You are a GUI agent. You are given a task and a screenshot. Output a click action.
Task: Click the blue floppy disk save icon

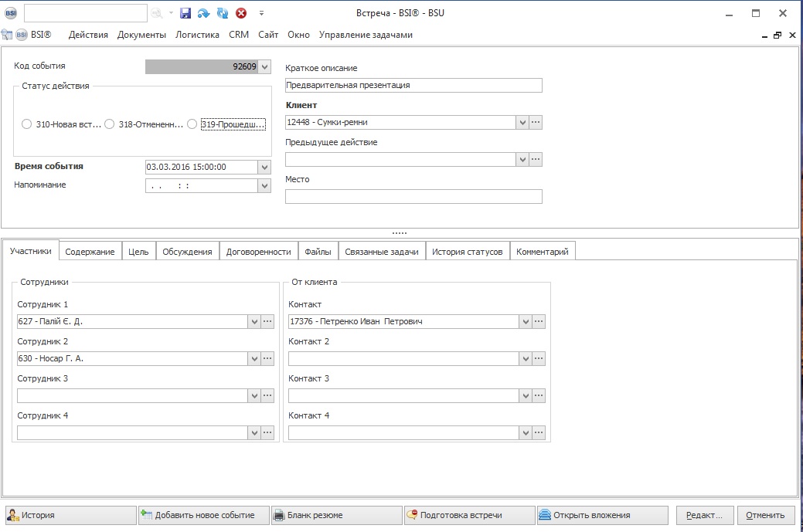[x=185, y=13]
